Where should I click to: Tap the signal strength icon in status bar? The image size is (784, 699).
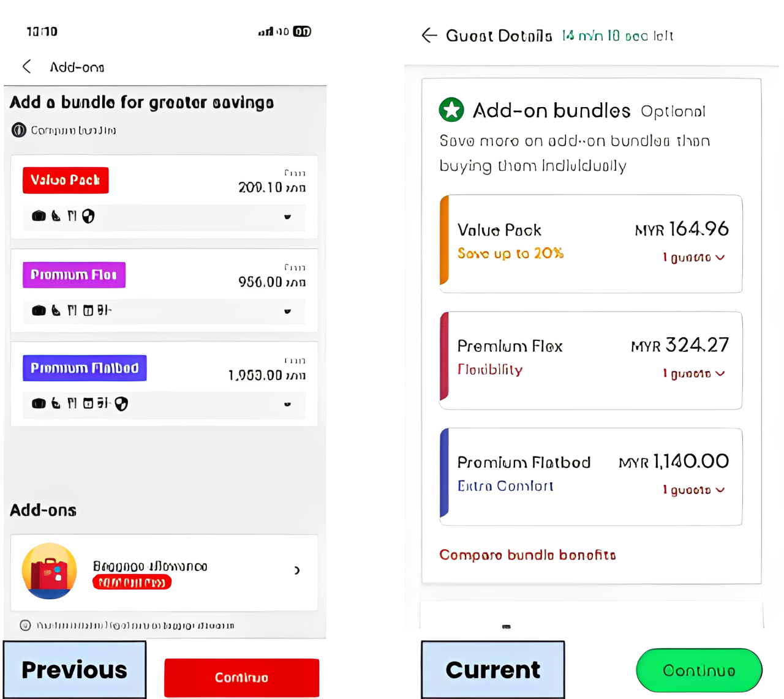coord(265,31)
